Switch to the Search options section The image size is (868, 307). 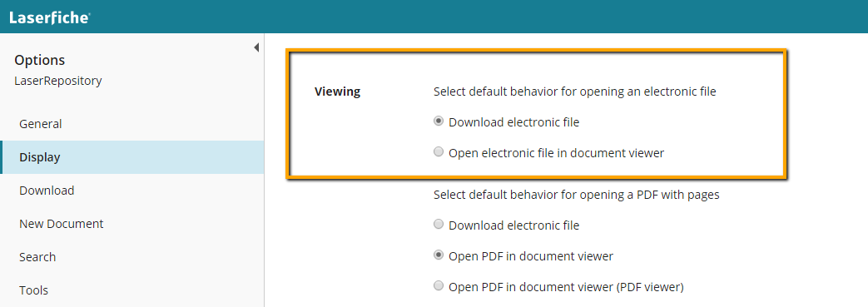click(37, 256)
